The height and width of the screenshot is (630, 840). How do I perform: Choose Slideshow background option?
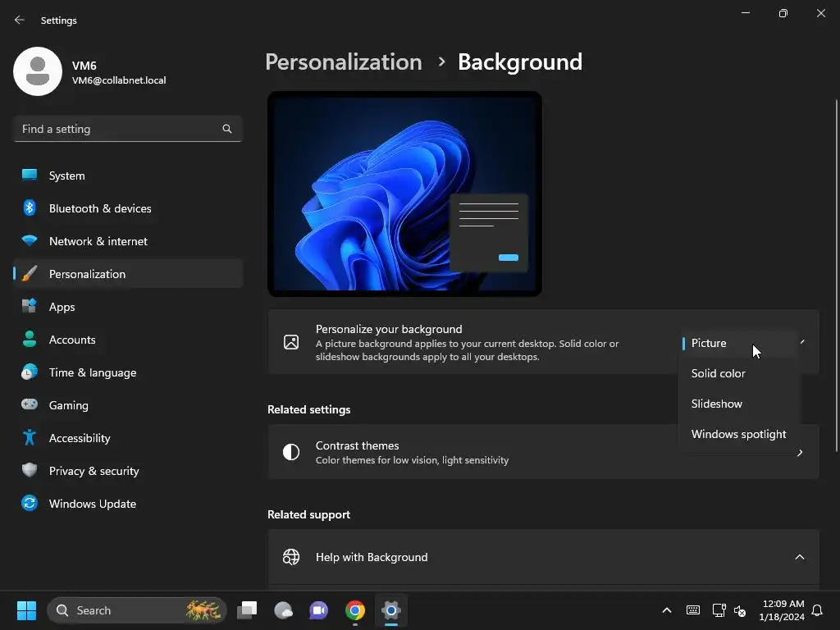pos(738,404)
